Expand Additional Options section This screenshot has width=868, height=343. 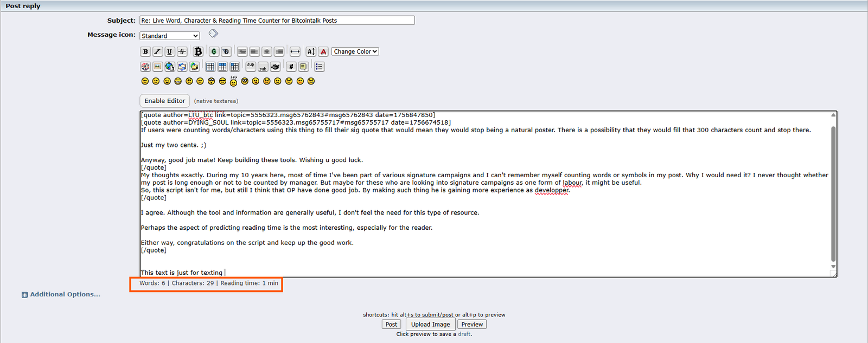[61, 295]
